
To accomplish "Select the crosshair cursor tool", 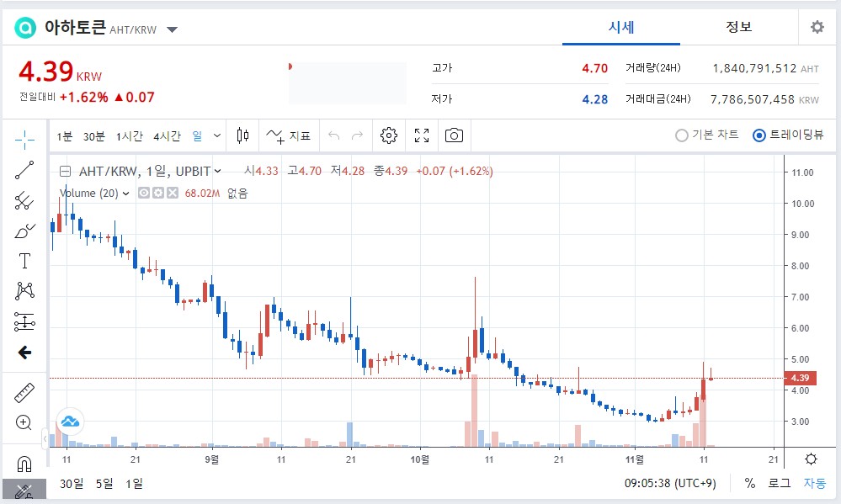I will tap(24, 140).
